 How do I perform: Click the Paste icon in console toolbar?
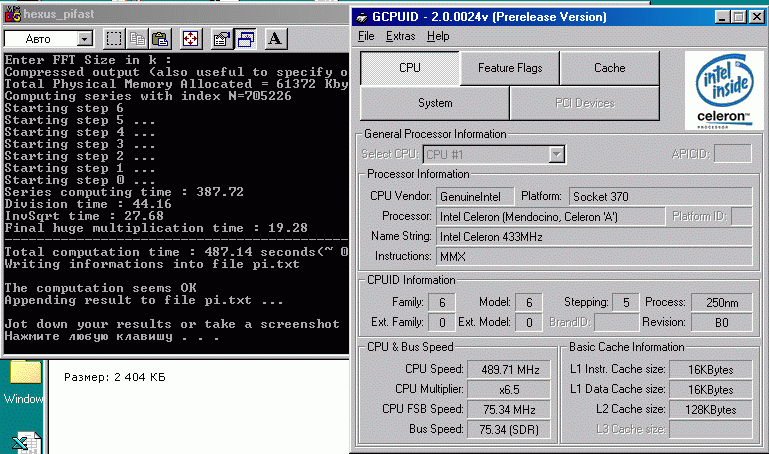(160, 39)
